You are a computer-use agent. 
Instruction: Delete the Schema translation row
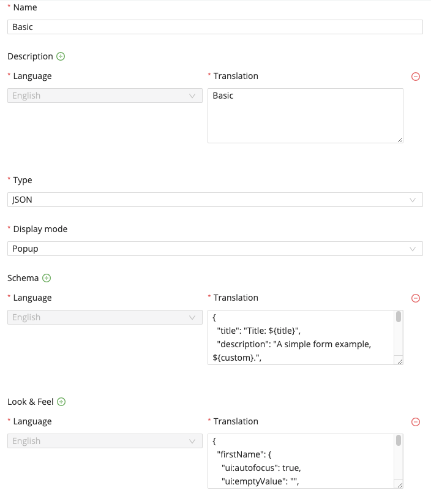click(416, 298)
